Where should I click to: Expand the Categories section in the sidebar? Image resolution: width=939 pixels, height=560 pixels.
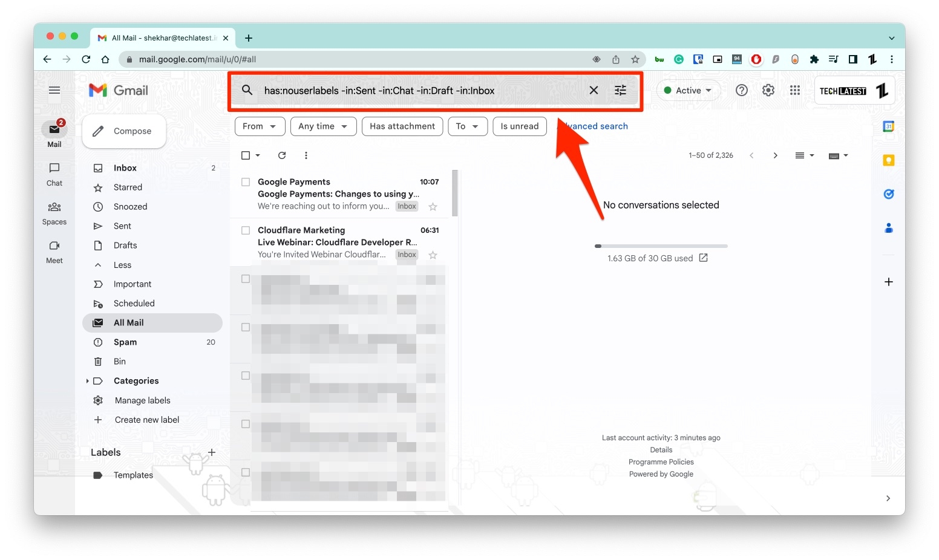click(88, 380)
